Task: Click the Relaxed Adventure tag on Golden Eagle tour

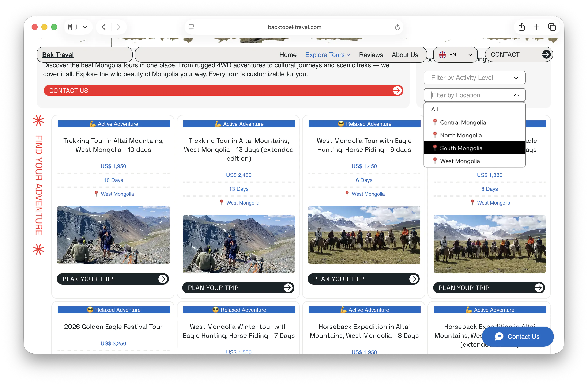Action: tap(114, 310)
